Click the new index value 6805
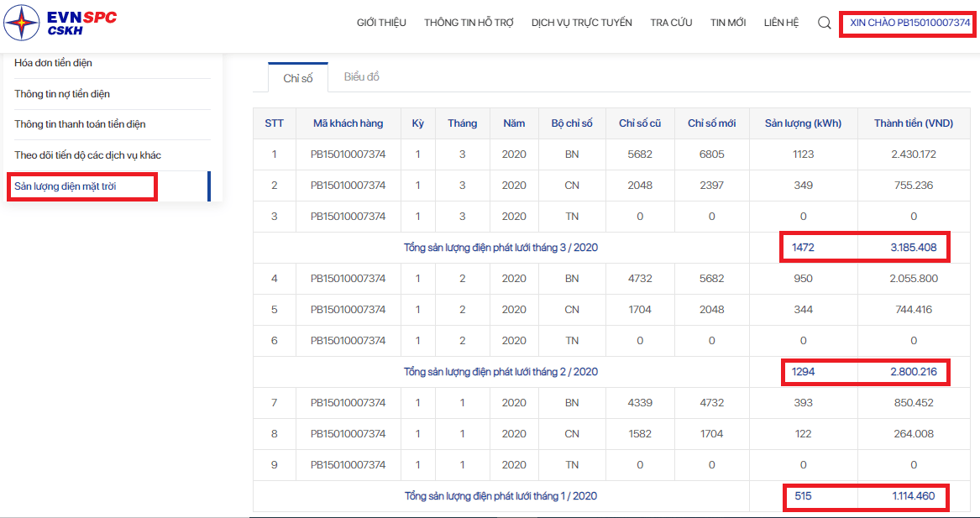 click(712, 154)
